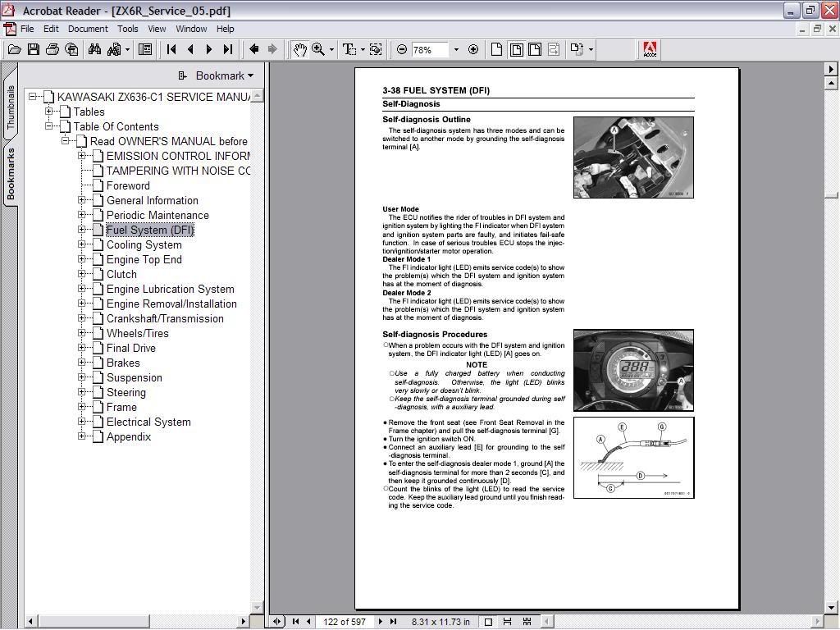This screenshot has height=630, width=840.
Task: Open the File menu
Action: [27, 29]
